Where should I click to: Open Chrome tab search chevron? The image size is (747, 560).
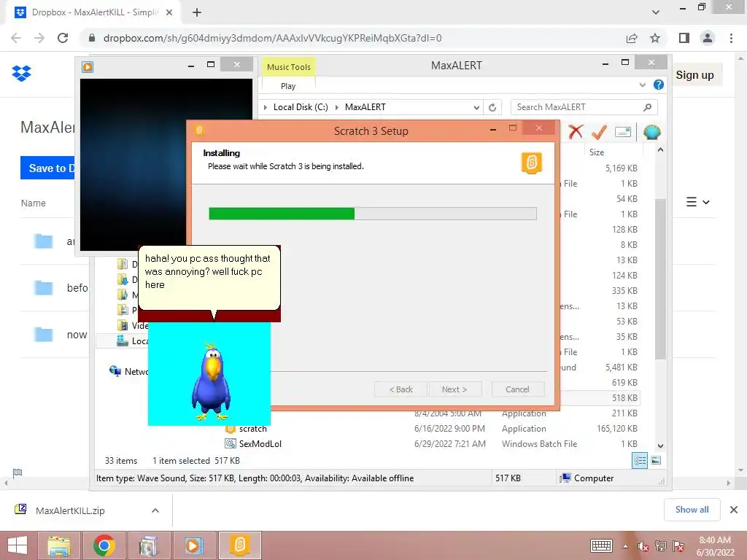pos(656,12)
